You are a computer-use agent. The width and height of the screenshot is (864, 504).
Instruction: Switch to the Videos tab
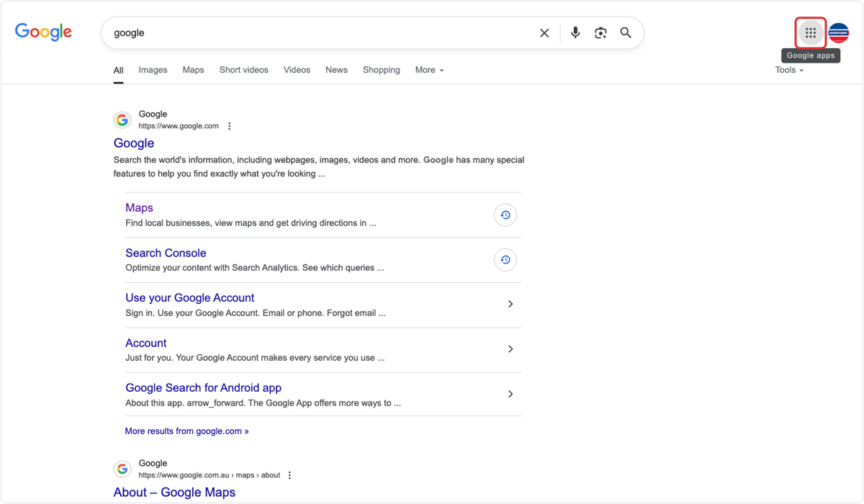coord(297,70)
